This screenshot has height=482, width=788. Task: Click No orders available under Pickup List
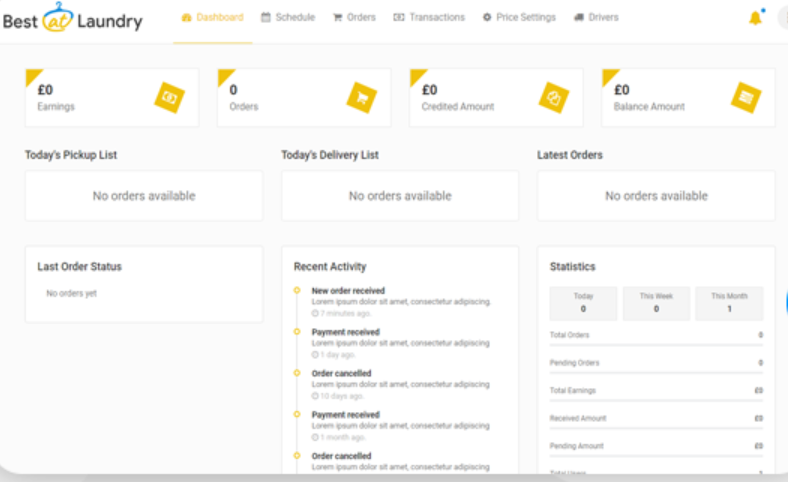coord(144,196)
